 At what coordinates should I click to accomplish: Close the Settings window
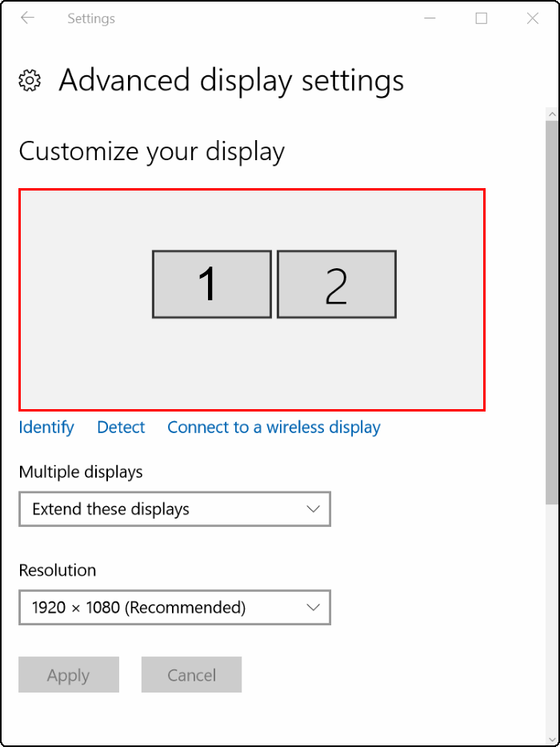pyautogui.click(x=533, y=18)
